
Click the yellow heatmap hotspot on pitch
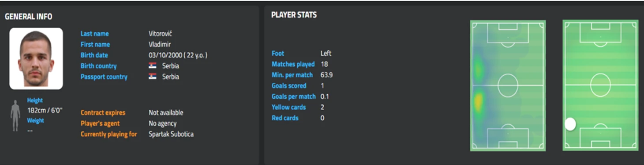point(479,102)
